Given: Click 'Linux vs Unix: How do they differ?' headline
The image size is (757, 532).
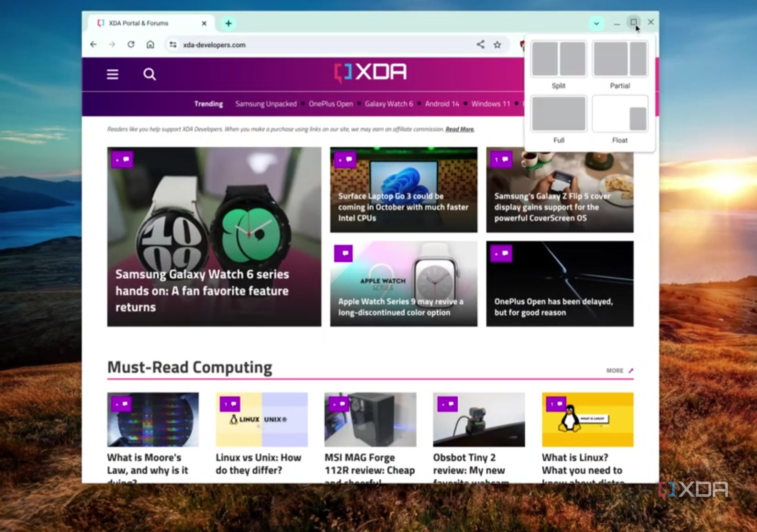Looking at the screenshot, I should coord(259,464).
